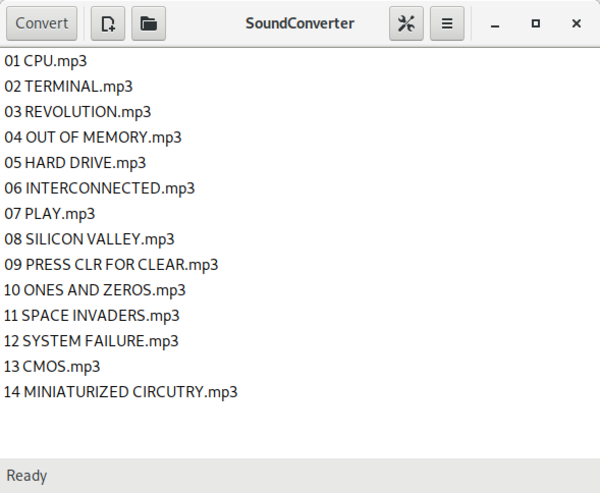Highlight 11 SPACE INVADERS.mp3 row
Image resolution: width=600 pixels, height=493 pixels.
point(91,315)
